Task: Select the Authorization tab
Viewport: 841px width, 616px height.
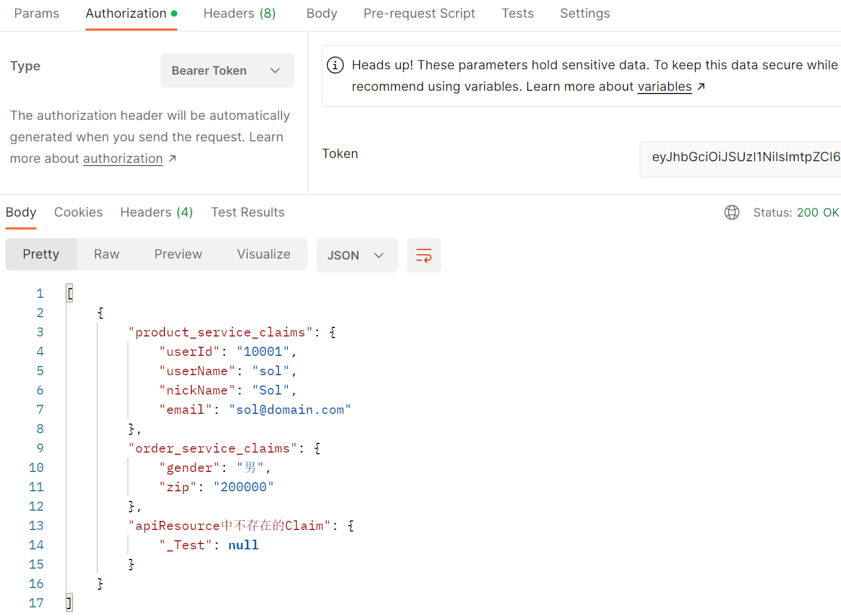Action: pos(131,13)
